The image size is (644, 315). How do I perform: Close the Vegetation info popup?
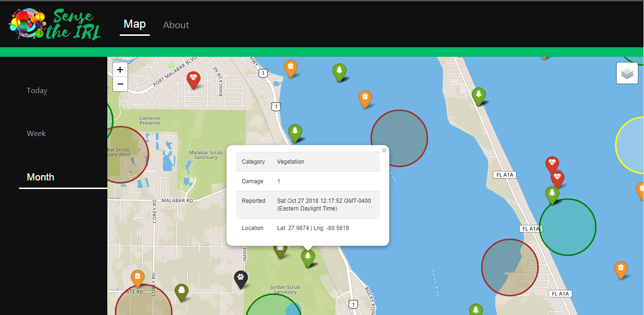click(x=384, y=151)
